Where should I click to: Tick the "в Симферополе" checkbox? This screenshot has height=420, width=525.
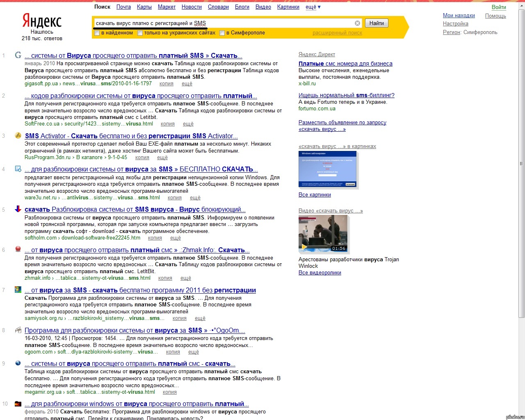coord(222,33)
